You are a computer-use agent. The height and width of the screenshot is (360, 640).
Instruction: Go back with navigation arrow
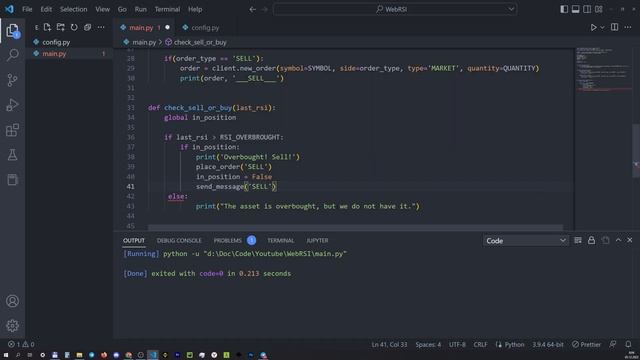253,9
